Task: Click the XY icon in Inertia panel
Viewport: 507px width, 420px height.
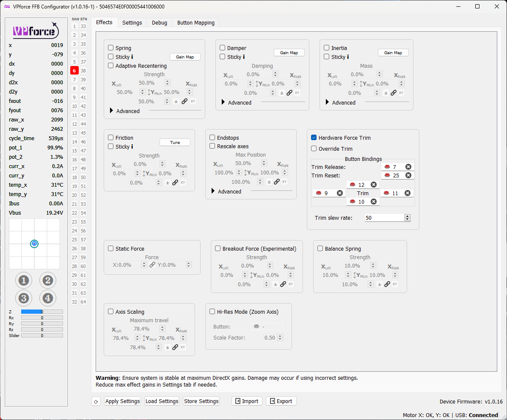Action: 401,93
